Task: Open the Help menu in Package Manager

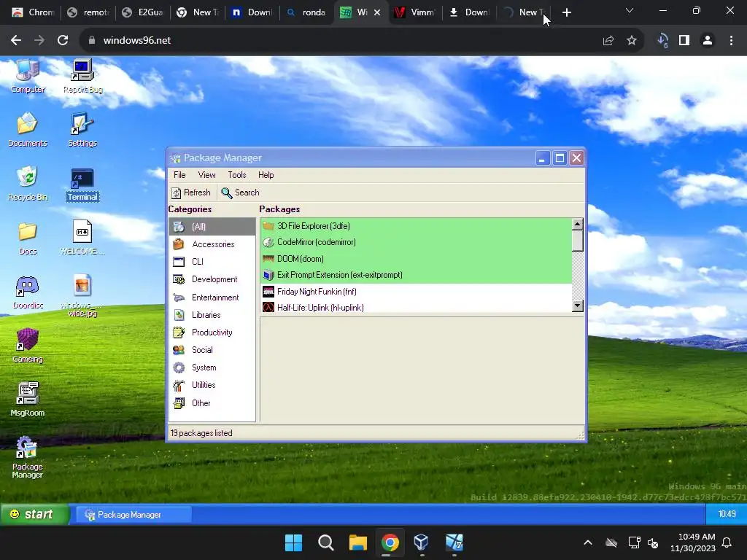Action: click(266, 175)
